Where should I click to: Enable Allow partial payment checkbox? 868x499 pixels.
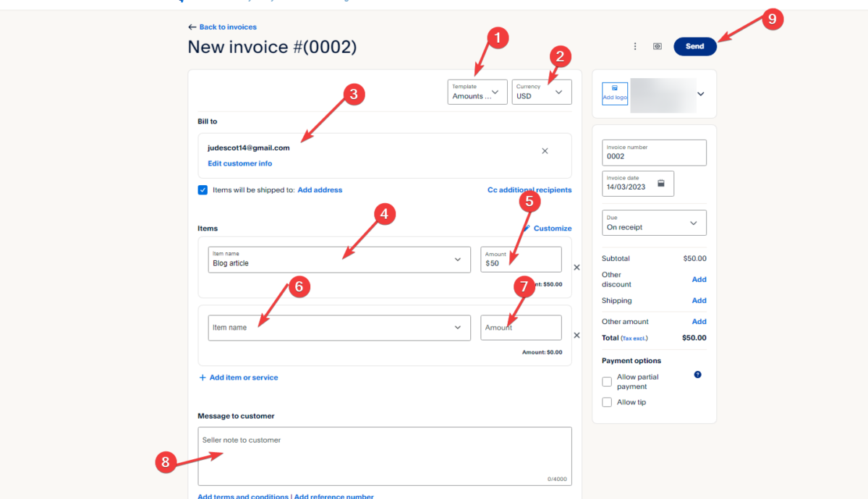tap(607, 382)
